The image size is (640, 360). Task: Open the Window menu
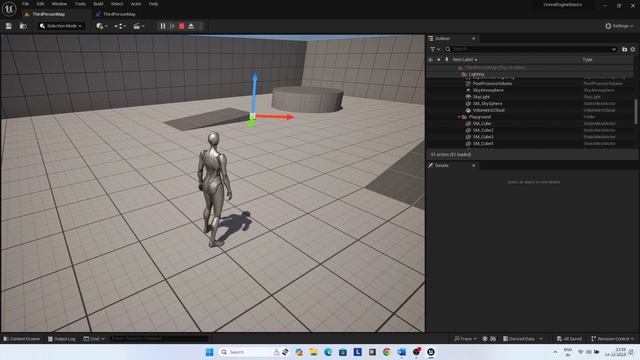click(59, 4)
